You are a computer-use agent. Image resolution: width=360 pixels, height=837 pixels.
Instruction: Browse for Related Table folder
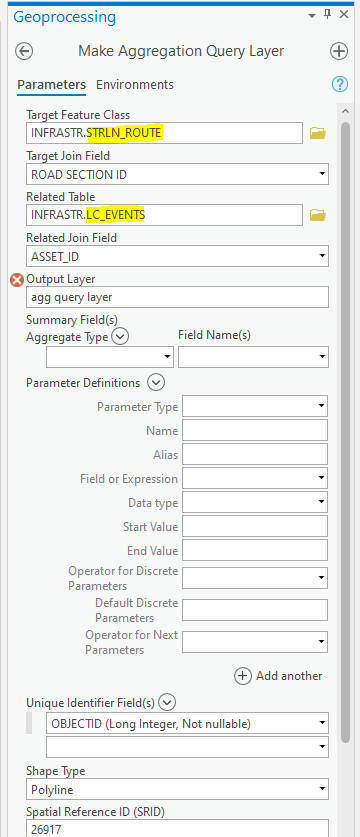[x=318, y=215]
